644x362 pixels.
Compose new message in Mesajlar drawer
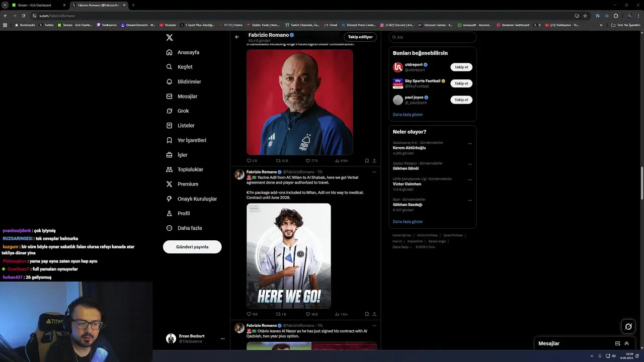tap(617, 343)
